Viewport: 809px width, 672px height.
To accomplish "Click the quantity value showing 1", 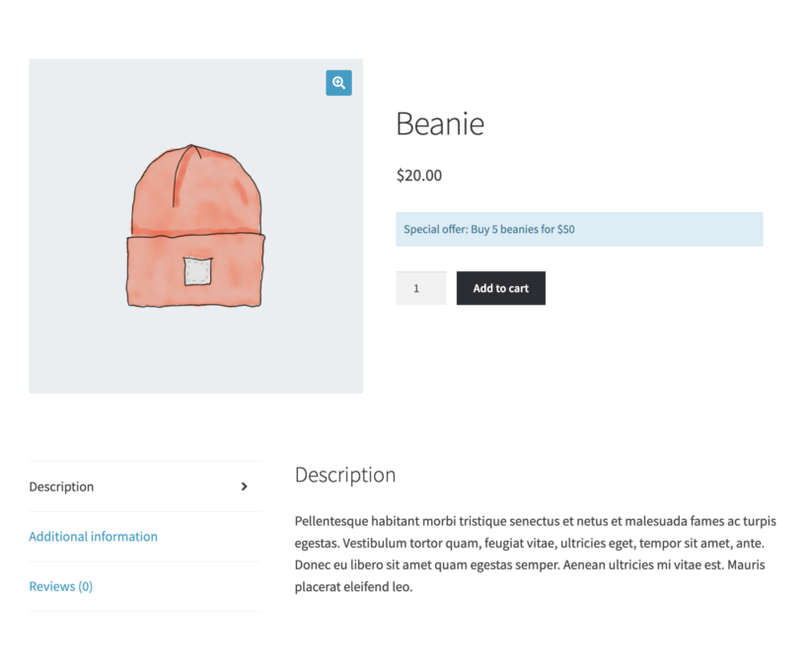I will (x=420, y=287).
